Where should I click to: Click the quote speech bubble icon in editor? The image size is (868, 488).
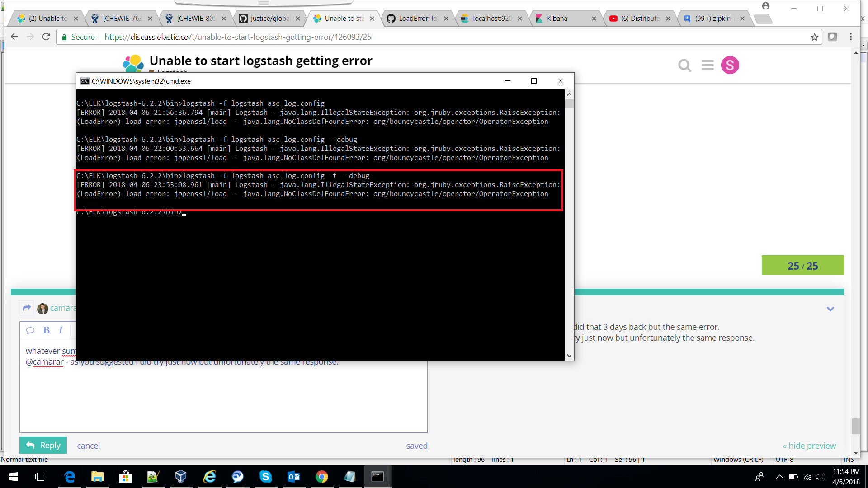tap(30, 330)
